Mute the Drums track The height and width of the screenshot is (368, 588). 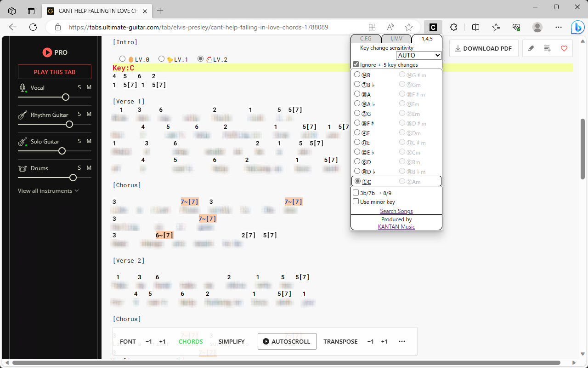[89, 167]
